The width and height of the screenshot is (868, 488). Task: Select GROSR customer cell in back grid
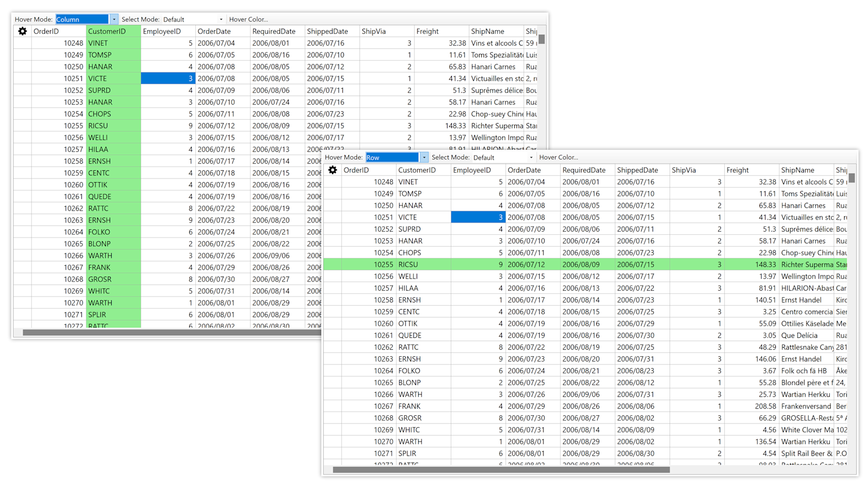[113, 279]
